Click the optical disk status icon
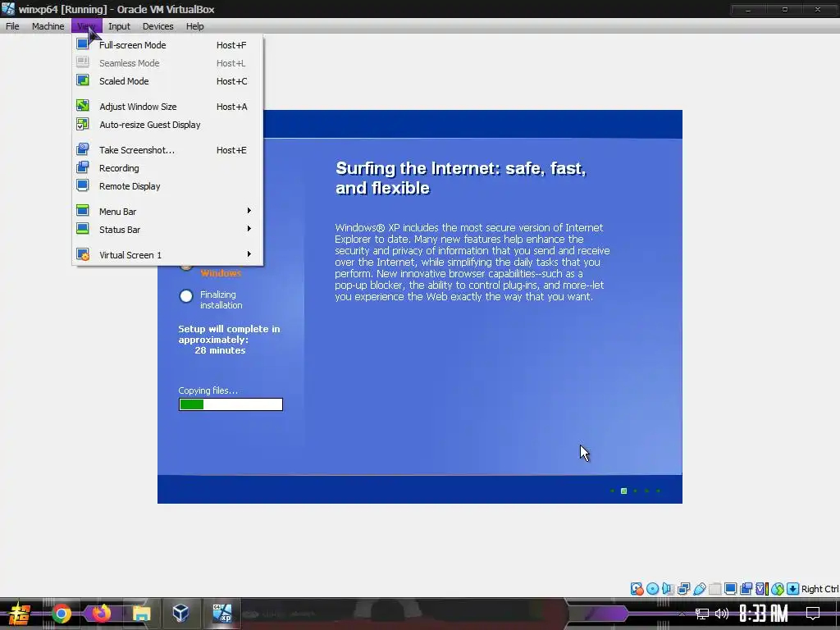 click(652, 589)
